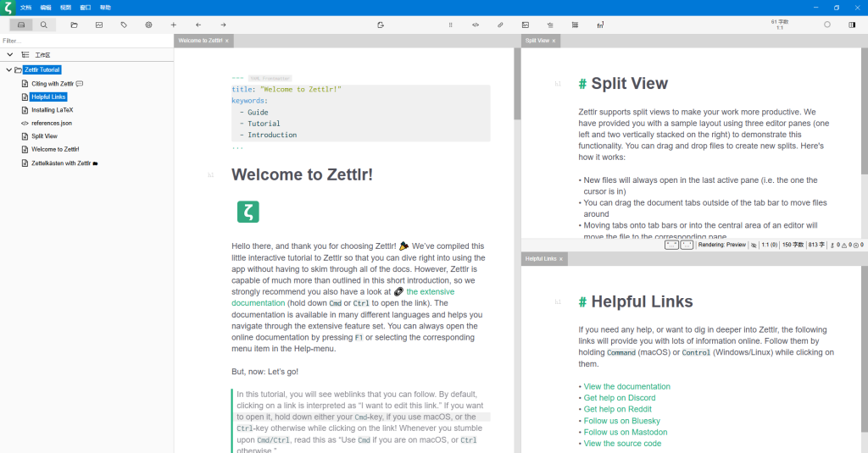Close the Welcome to Zettlr! tab

coord(227,41)
